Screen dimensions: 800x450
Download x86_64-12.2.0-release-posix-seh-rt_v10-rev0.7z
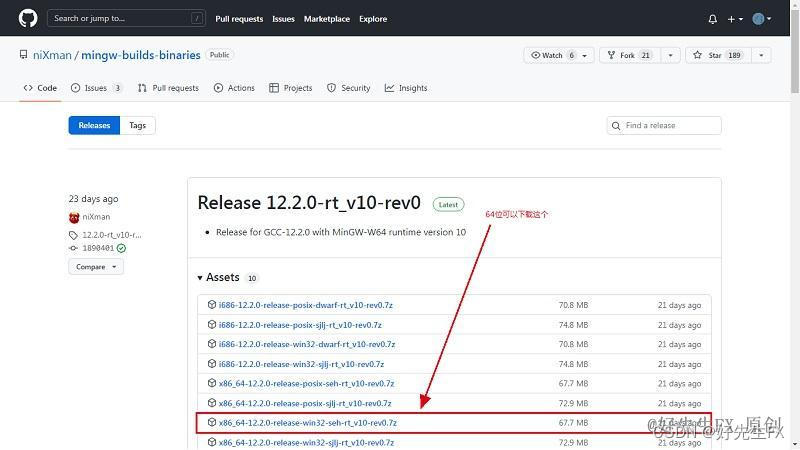click(306, 384)
